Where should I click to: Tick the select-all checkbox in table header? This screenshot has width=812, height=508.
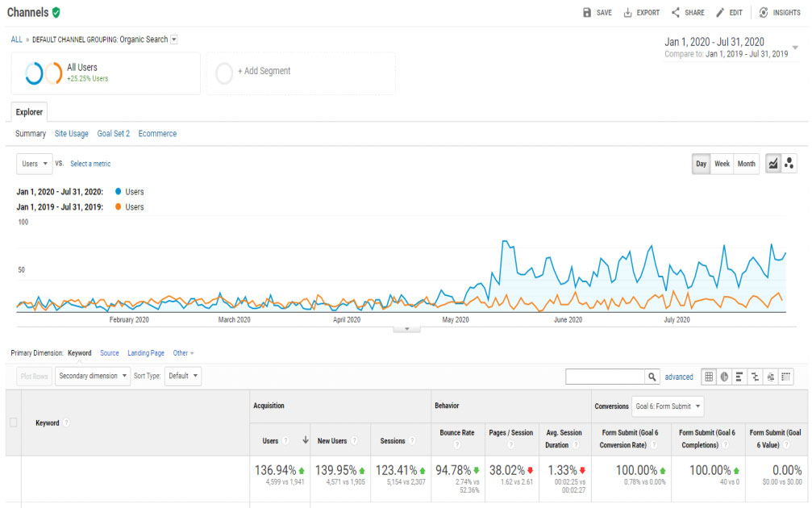coord(13,423)
